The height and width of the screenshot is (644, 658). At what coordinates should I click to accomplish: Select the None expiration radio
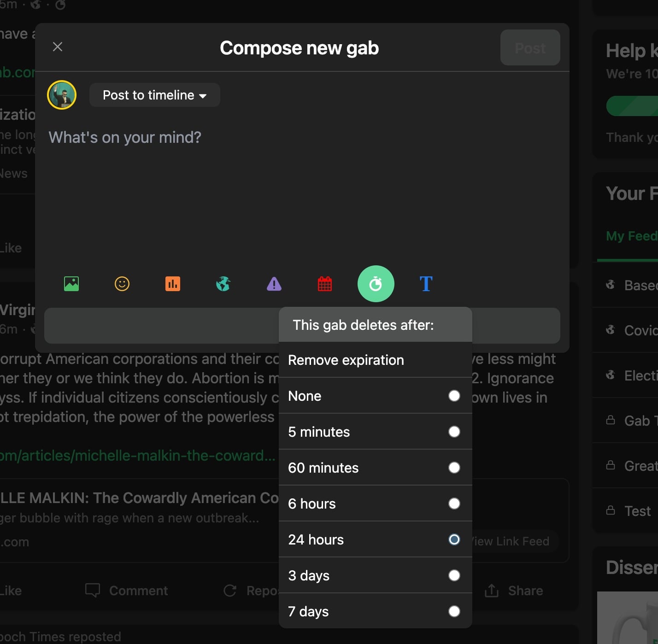454,396
